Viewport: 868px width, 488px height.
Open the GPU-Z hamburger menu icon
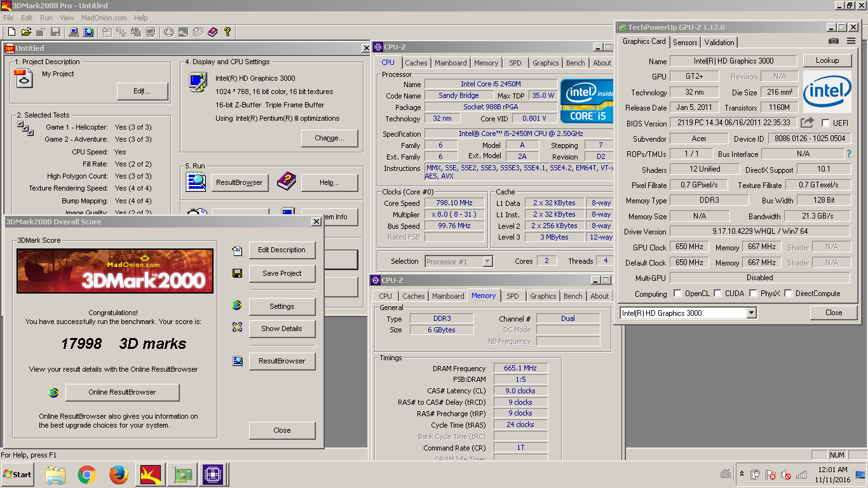click(x=851, y=41)
